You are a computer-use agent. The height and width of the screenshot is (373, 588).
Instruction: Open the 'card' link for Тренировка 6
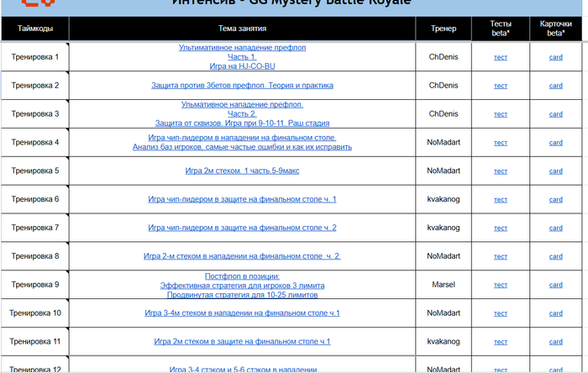[555, 200]
